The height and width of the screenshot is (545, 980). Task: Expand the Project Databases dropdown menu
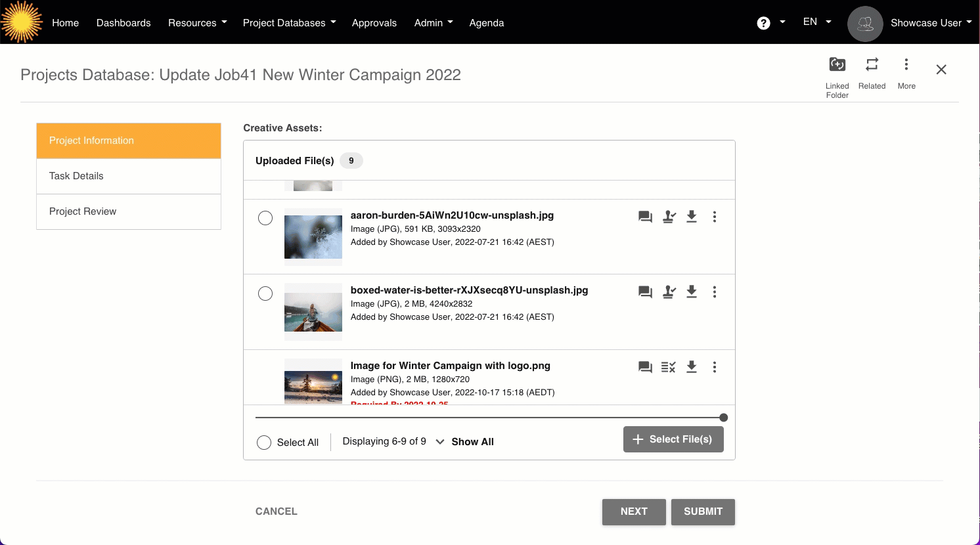[289, 23]
